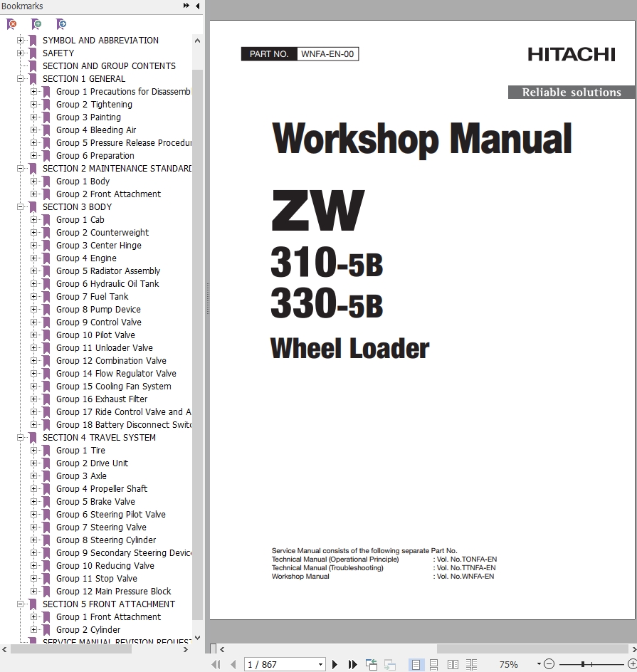The image size is (637, 672).
Task: Click the double-arrow icon in Bookmarks header
Action: pyautogui.click(x=186, y=6)
